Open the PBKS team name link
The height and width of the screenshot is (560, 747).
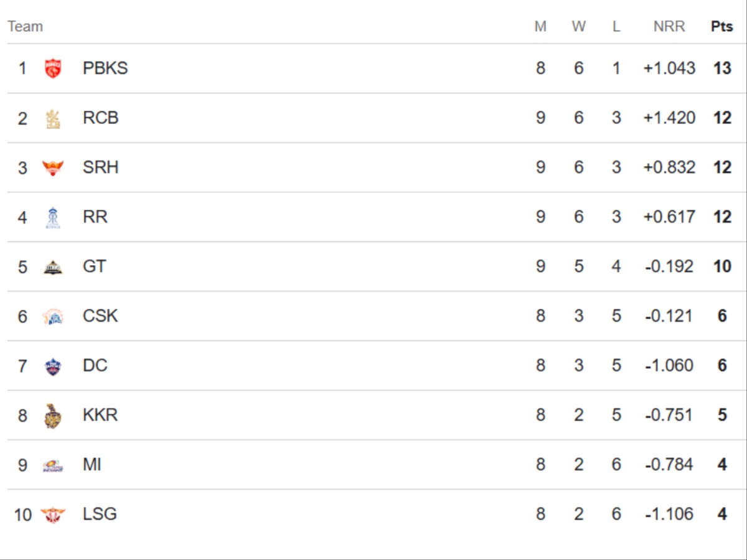(105, 68)
